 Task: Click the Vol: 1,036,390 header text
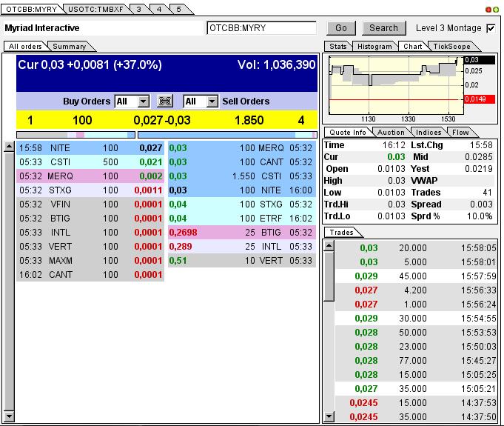[x=277, y=65]
